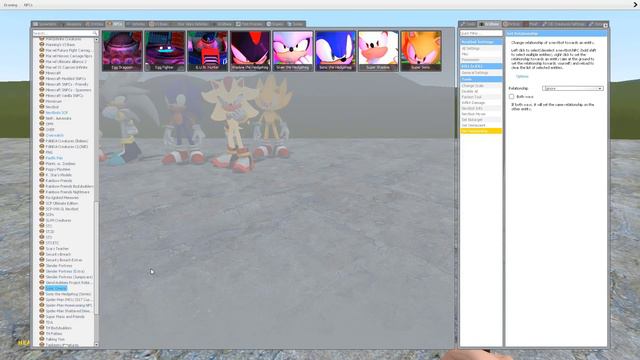This screenshot has height=360, width=640.
Task: Open the Post Process tab
Action: [x=250, y=24]
